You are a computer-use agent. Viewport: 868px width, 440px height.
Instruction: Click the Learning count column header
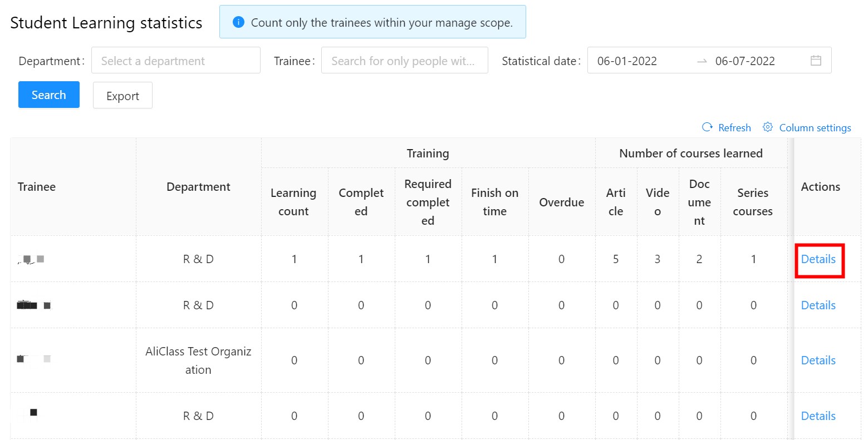coord(293,202)
